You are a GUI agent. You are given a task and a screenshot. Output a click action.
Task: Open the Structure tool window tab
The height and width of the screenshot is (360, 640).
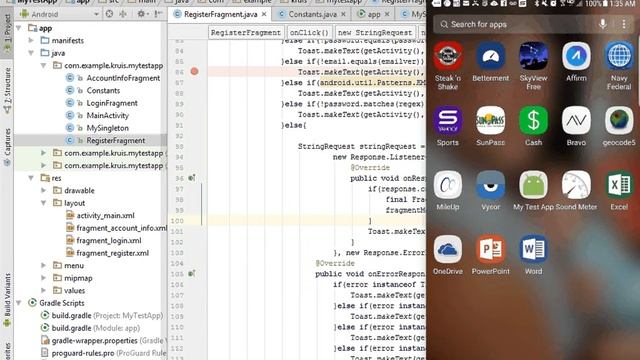pos(7,91)
